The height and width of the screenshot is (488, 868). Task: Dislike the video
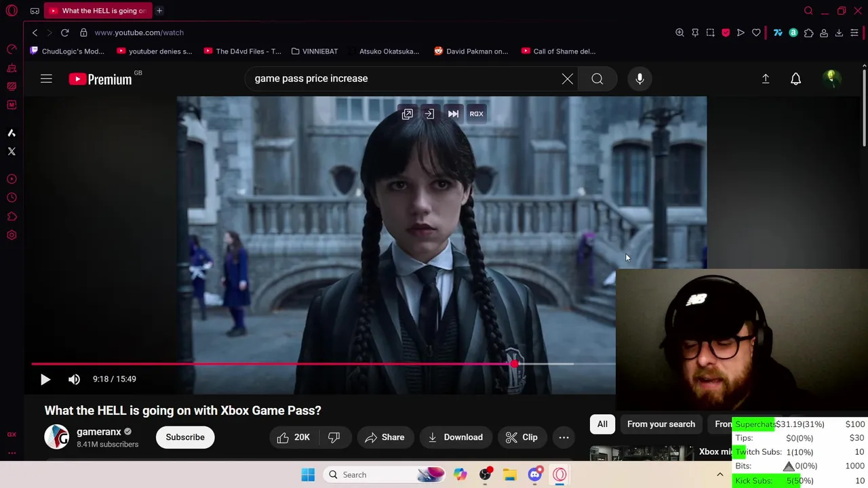(334, 437)
